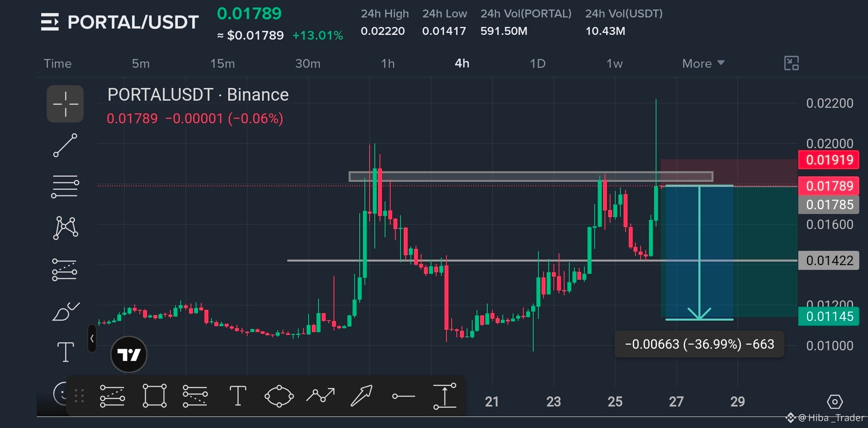Click the TradingView logo badge

pyautogui.click(x=129, y=354)
